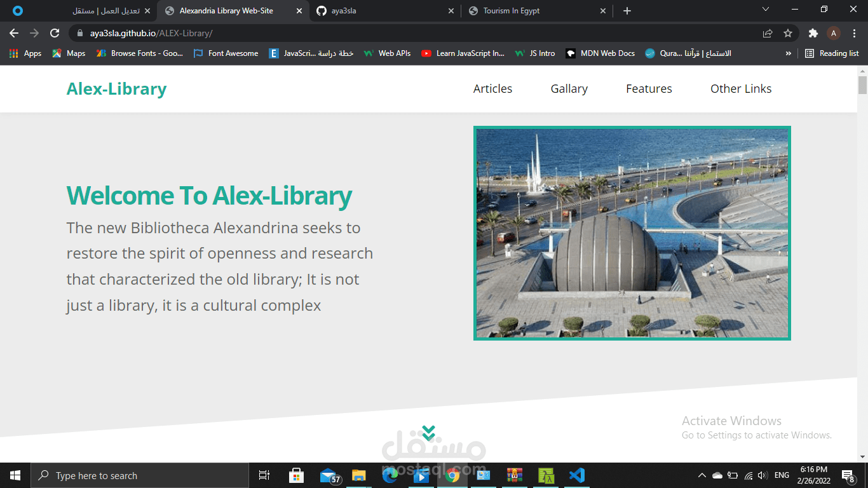Open the Chrome profile avatar
This screenshot has width=868, height=488.
(x=834, y=33)
